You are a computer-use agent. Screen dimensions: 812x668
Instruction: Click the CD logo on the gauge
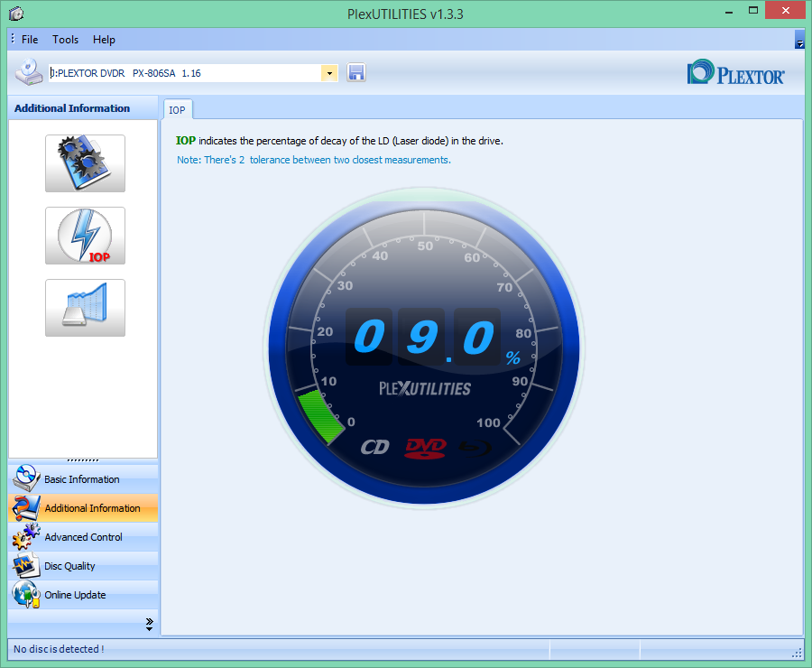pos(375,447)
